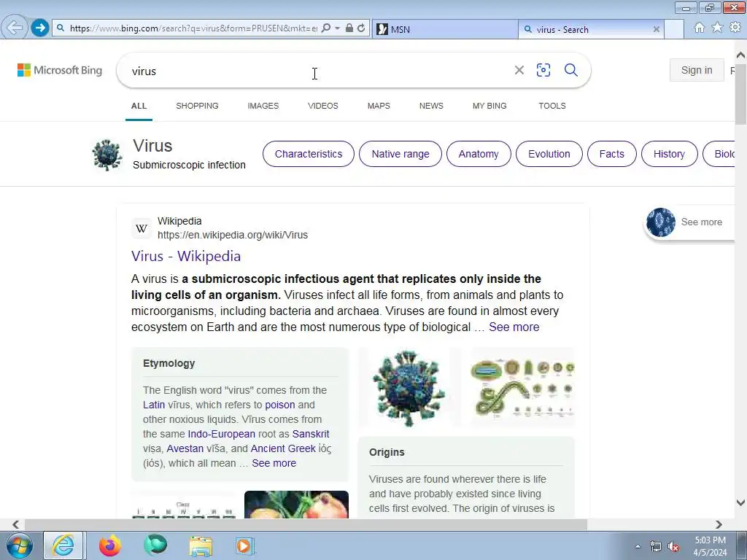Select the ALL results tab
This screenshot has width=747, height=560.
tap(139, 106)
